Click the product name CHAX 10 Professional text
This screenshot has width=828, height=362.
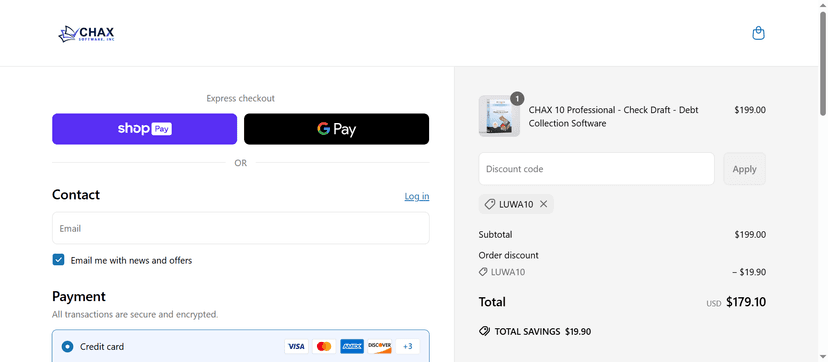point(613,117)
